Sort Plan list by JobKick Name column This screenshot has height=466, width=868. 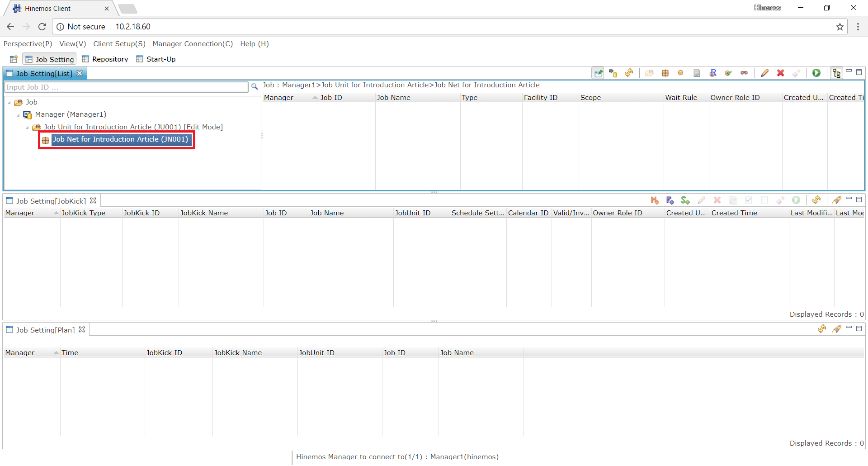pyautogui.click(x=255, y=352)
